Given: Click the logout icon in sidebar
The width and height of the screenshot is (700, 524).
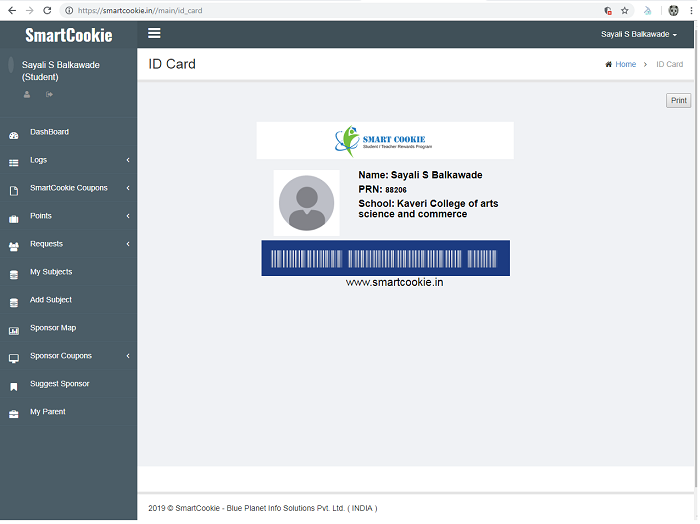Looking at the screenshot, I should 49,95.
